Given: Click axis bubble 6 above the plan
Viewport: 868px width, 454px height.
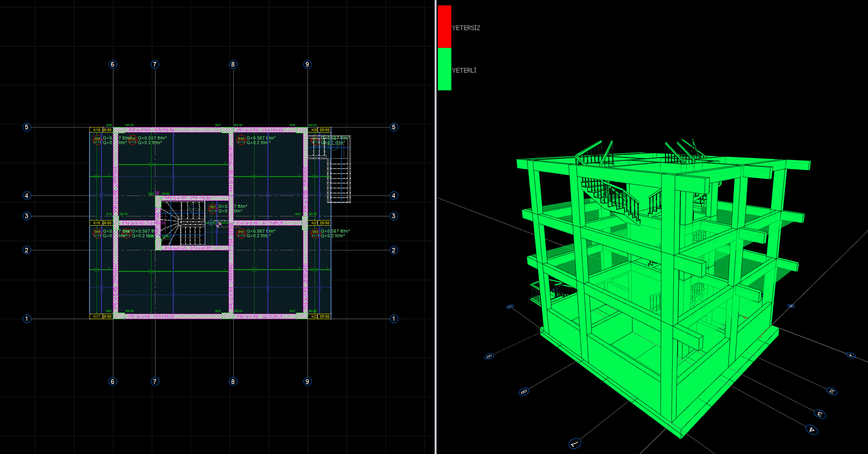Looking at the screenshot, I should pos(113,64).
